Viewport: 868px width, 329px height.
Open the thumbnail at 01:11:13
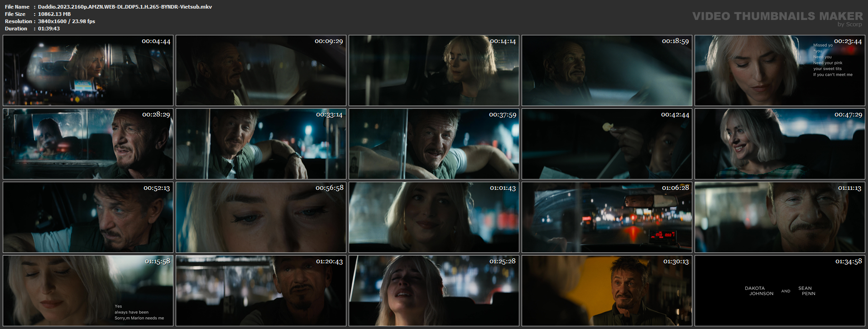point(780,217)
